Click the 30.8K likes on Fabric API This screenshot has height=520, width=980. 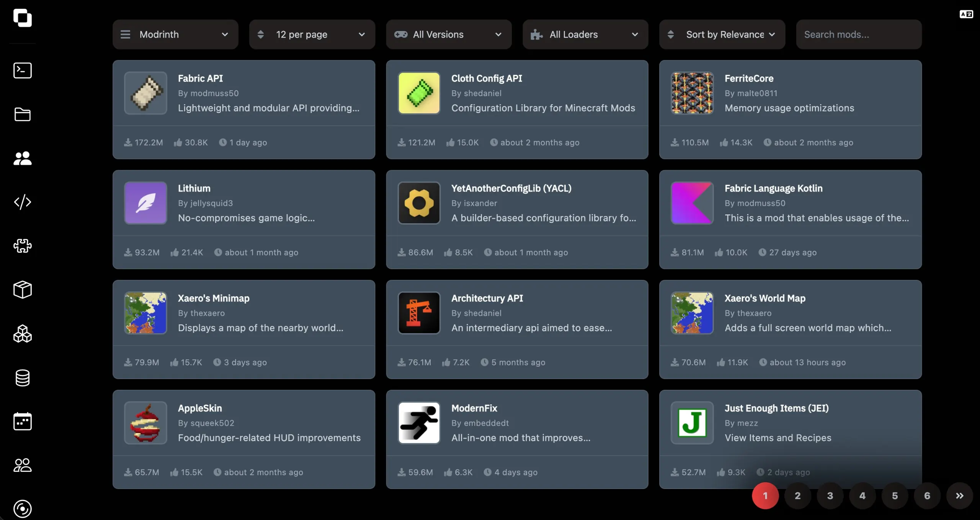pyautogui.click(x=196, y=142)
